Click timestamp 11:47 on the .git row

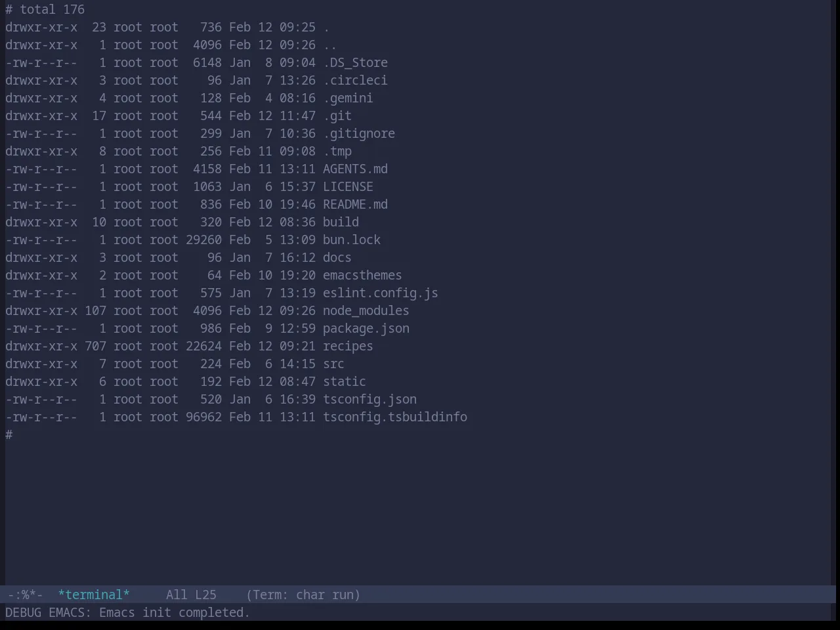297,115
